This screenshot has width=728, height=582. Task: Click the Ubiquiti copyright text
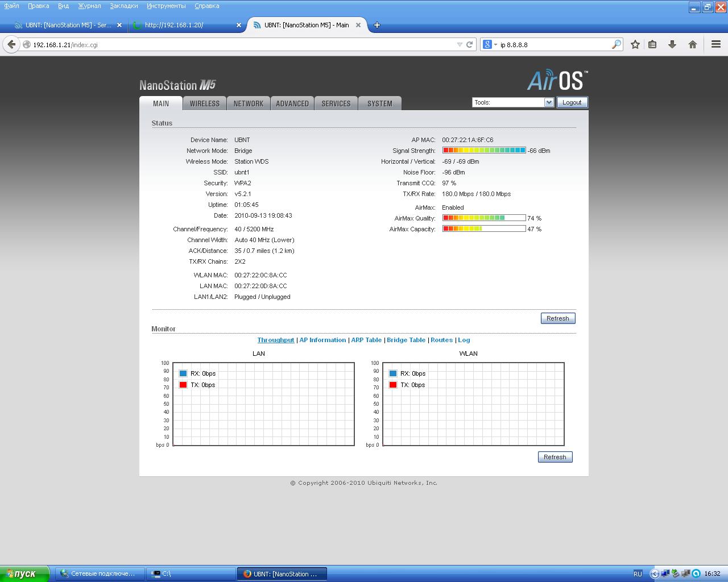(364, 483)
